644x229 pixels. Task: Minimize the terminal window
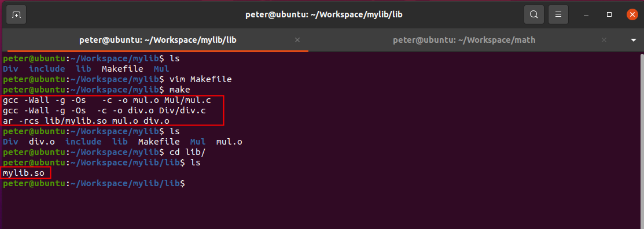tap(587, 15)
